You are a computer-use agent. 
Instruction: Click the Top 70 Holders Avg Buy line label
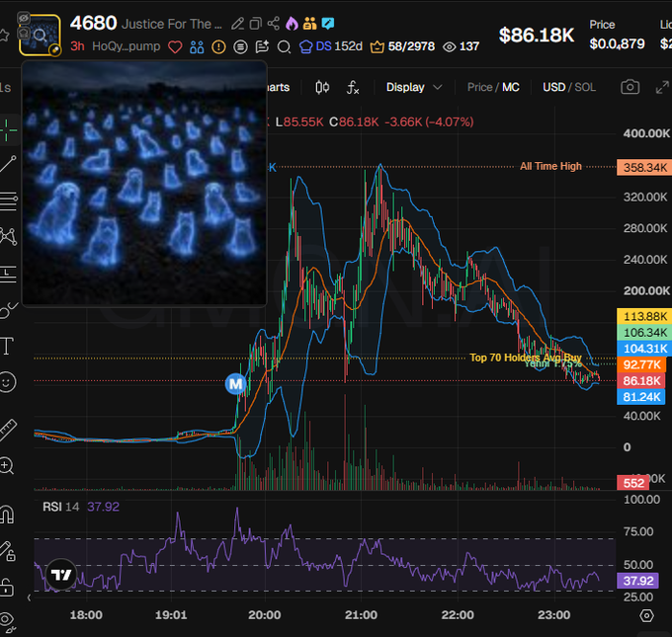(x=526, y=358)
